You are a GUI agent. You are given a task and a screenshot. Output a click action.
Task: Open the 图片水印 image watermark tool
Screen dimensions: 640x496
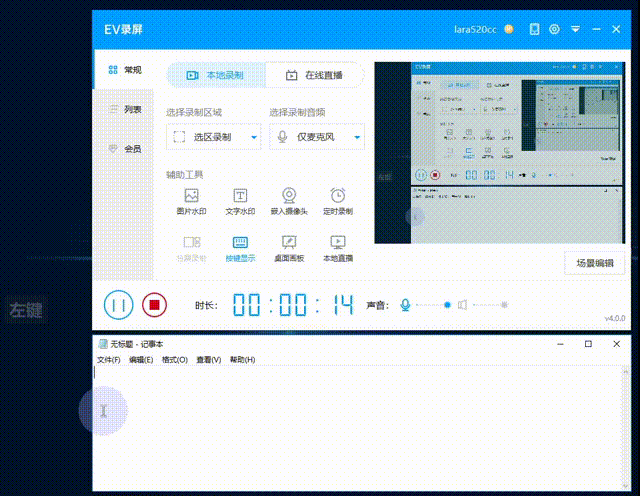191,201
